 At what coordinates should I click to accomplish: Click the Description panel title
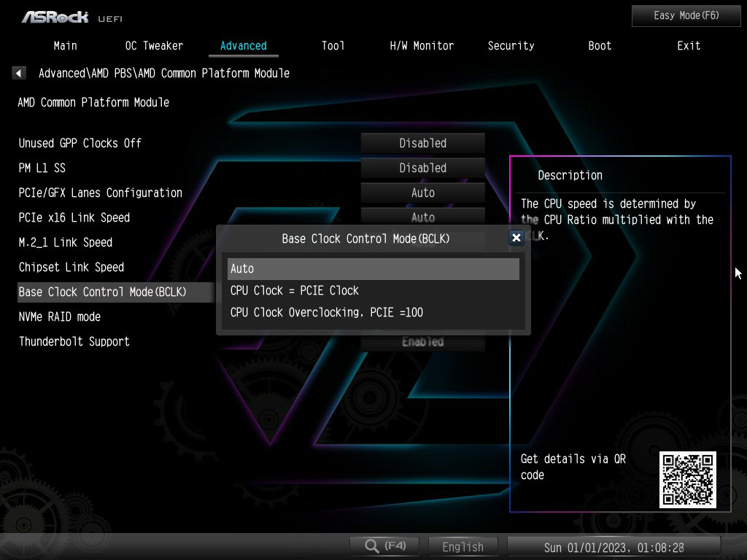pos(570,175)
